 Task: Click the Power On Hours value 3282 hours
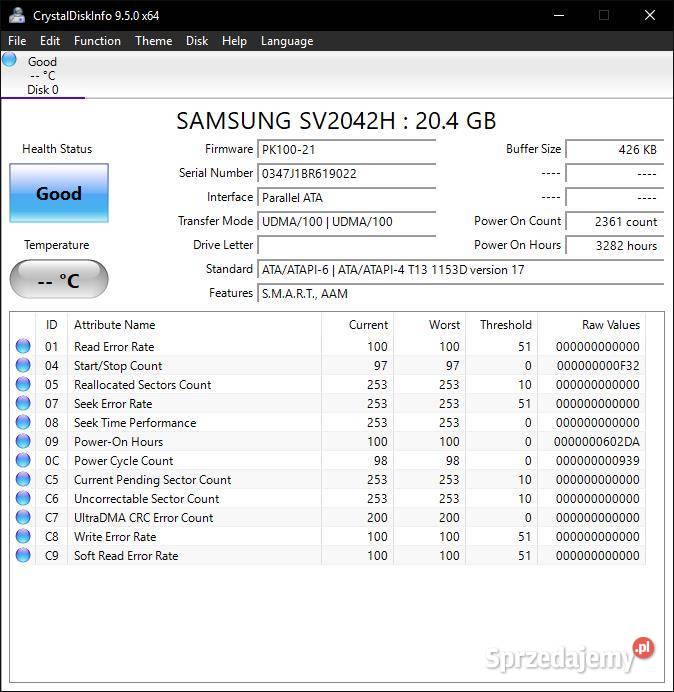[614, 245]
